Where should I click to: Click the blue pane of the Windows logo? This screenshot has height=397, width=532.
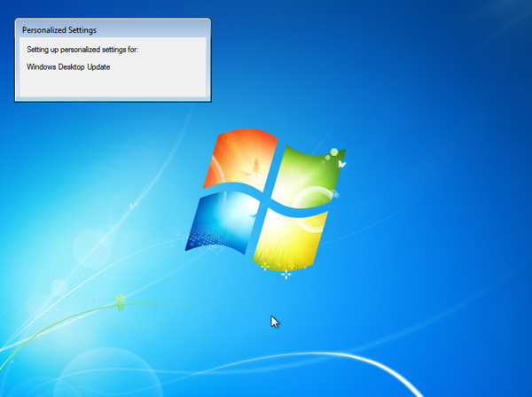point(223,222)
